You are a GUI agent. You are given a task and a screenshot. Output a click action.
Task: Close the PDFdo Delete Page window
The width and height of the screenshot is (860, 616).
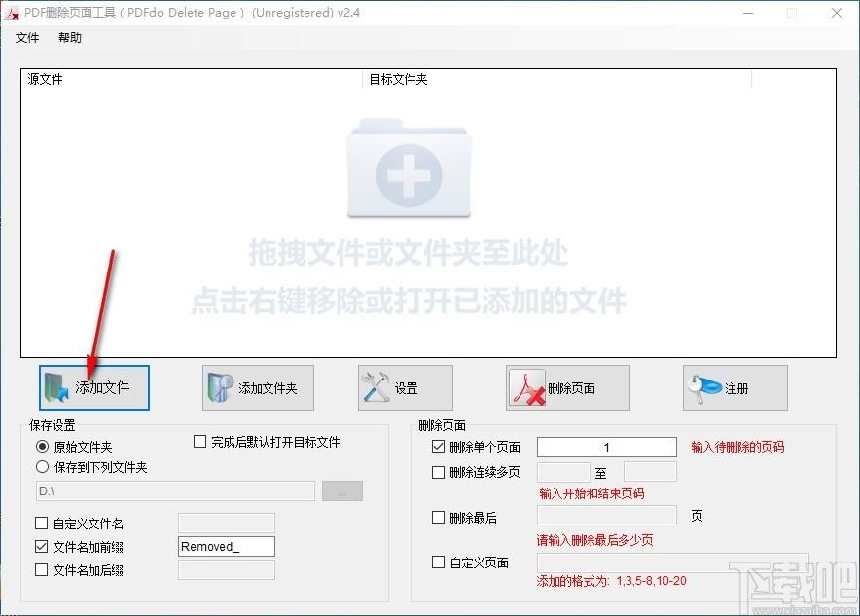(837, 13)
